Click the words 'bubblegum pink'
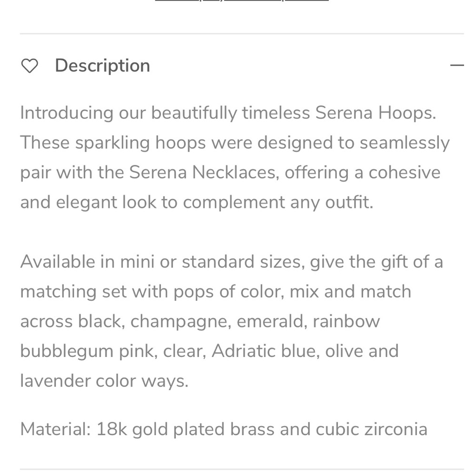The height and width of the screenshot is (476, 476). [89, 351]
